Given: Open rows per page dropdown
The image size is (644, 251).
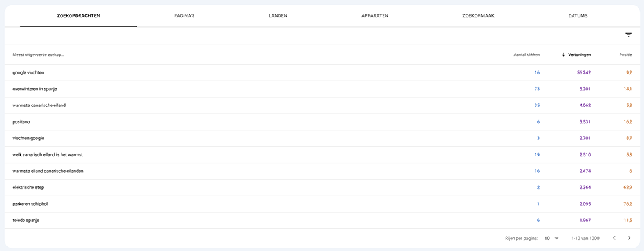Looking at the screenshot, I should coord(552,238).
